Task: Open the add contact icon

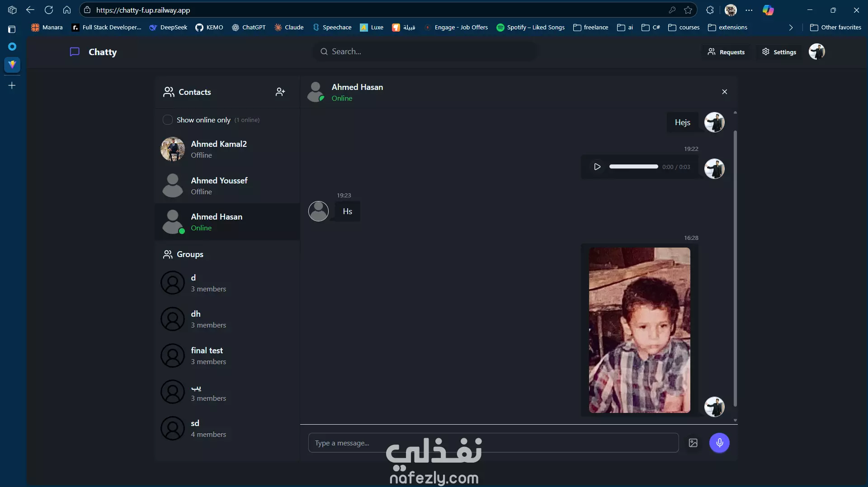Action: coord(280,92)
